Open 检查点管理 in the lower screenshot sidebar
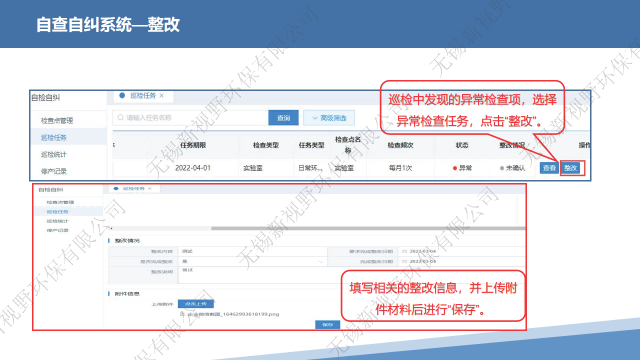 tap(60, 202)
